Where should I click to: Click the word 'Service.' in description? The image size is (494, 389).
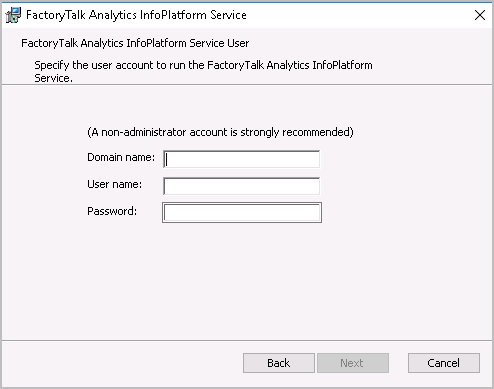point(53,79)
